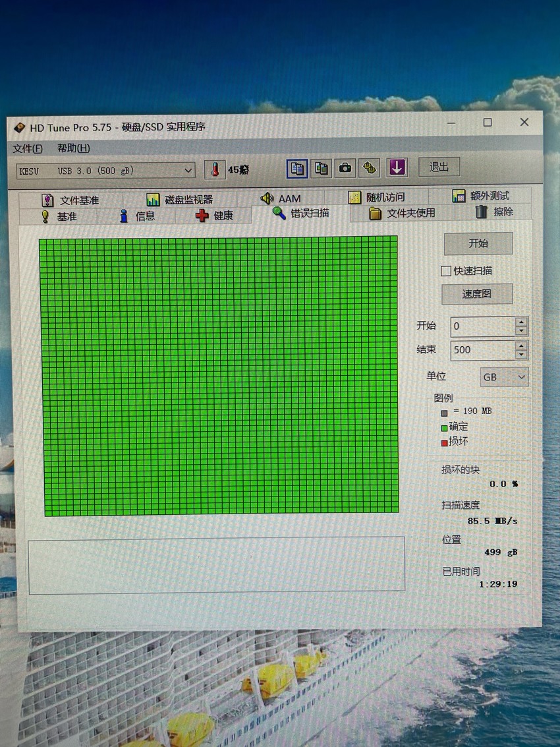Click the gray 190 MB legend swatch
Viewport: 560px width, 747px height.
(x=444, y=413)
